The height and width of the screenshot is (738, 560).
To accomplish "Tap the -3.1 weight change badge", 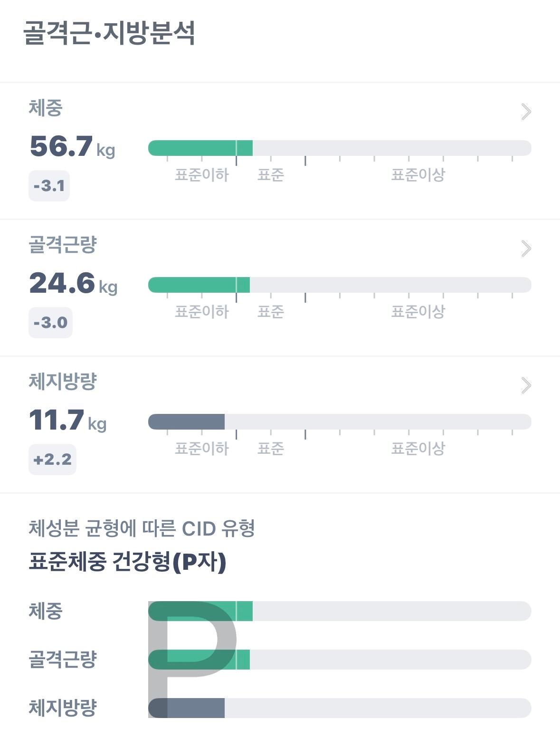I will [x=49, y=186].
